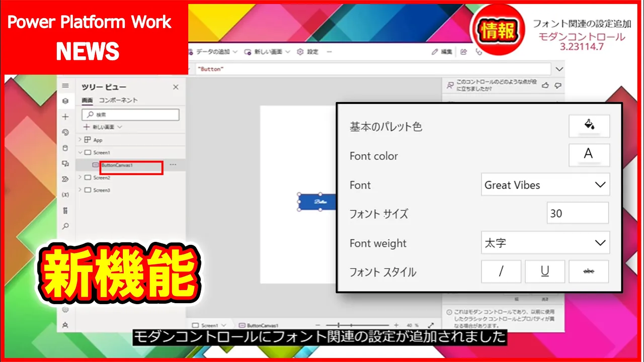Click the thumbs up feedback icon

545,85
